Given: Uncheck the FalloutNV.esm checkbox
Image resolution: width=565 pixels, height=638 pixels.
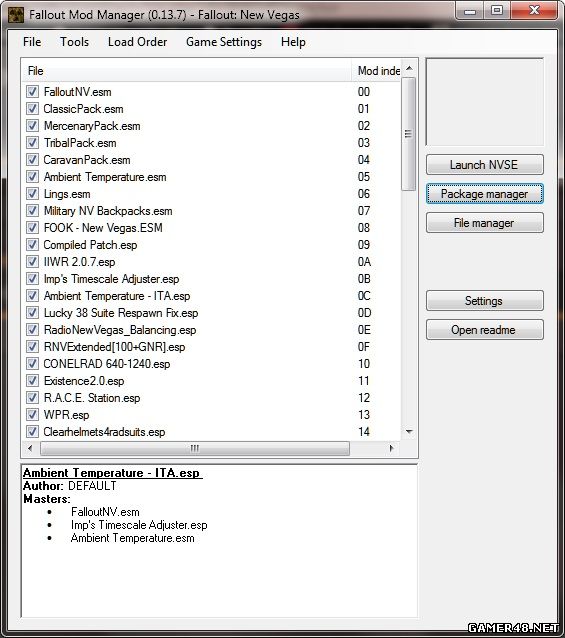Looking at the screenshot, I should [x=33, y=92].
